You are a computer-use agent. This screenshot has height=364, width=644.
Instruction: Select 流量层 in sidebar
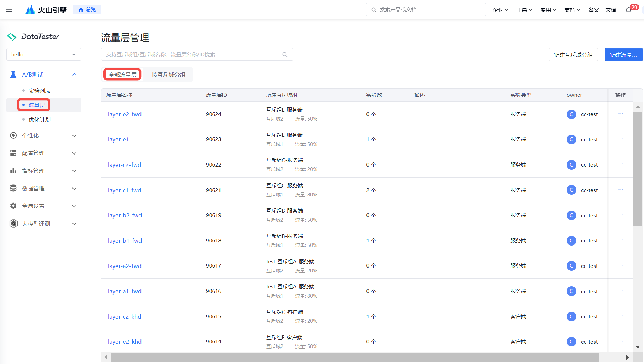(37, 105)
